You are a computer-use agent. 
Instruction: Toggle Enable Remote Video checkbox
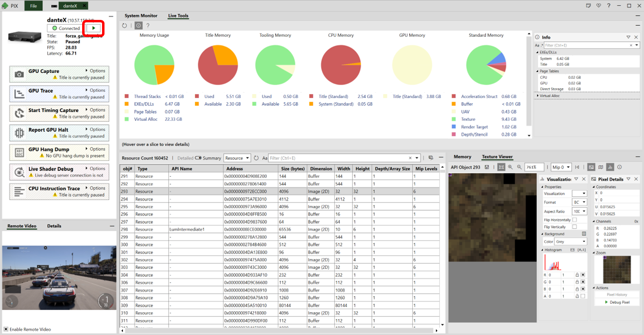6,329
